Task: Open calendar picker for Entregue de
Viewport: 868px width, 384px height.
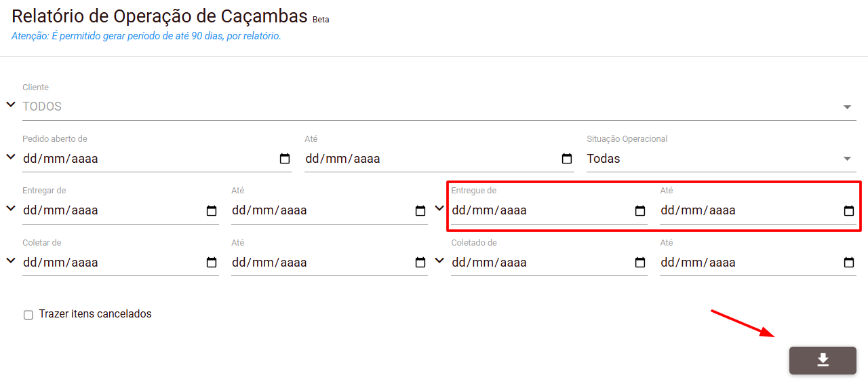Action: (640, 211)
